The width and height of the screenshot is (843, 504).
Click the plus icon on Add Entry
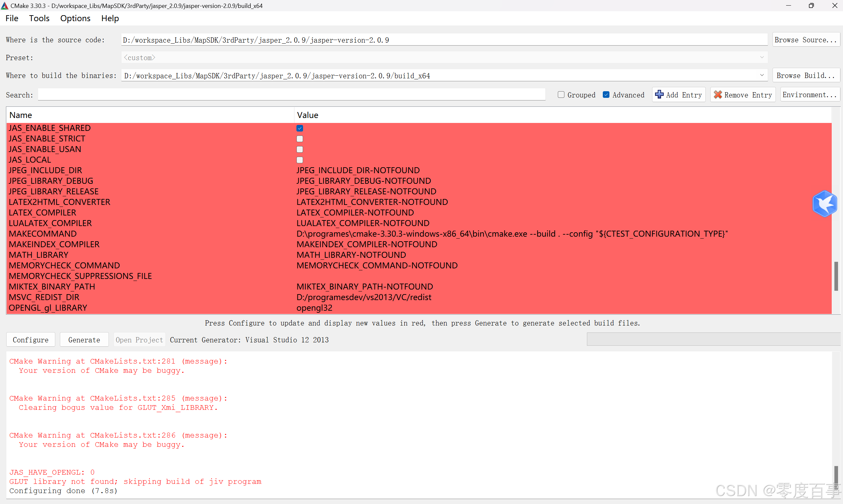(659, 95)
